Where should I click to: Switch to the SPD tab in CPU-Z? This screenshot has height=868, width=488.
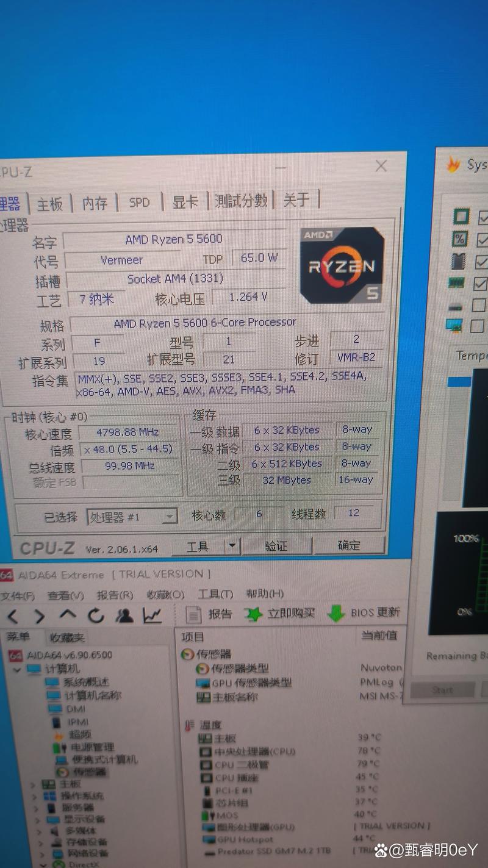pyautogui.click(x=139, y=203)
